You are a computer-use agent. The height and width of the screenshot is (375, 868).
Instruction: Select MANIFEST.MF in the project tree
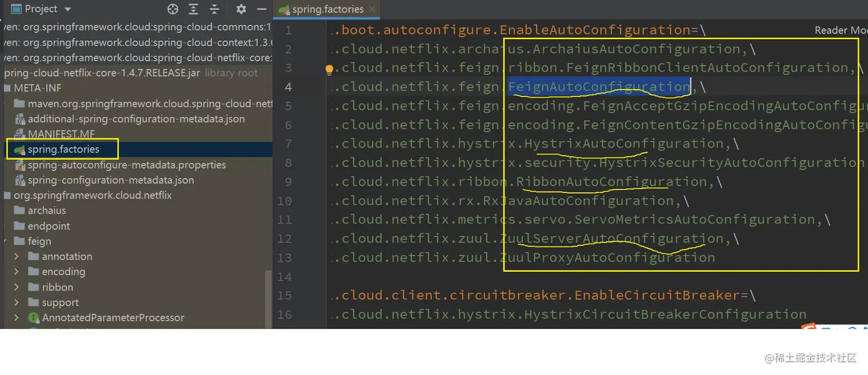coord(59,134)
